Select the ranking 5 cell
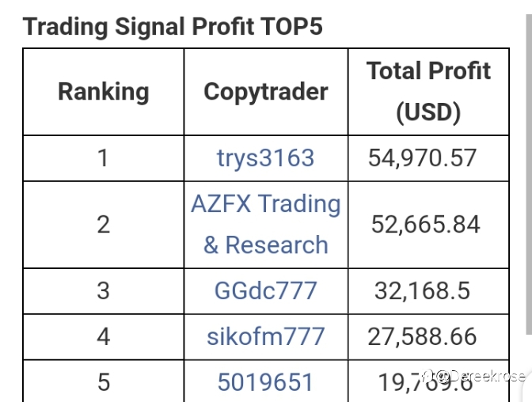 103,383
